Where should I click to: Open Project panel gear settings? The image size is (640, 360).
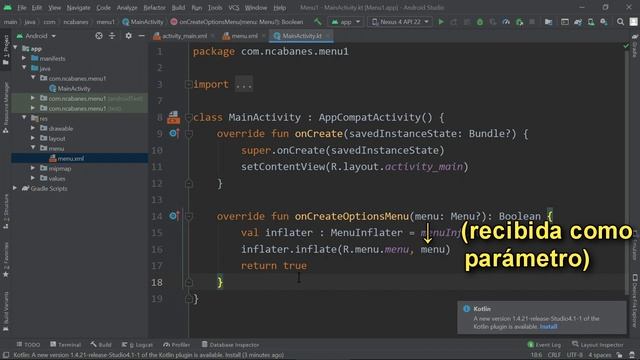(129, 36)
